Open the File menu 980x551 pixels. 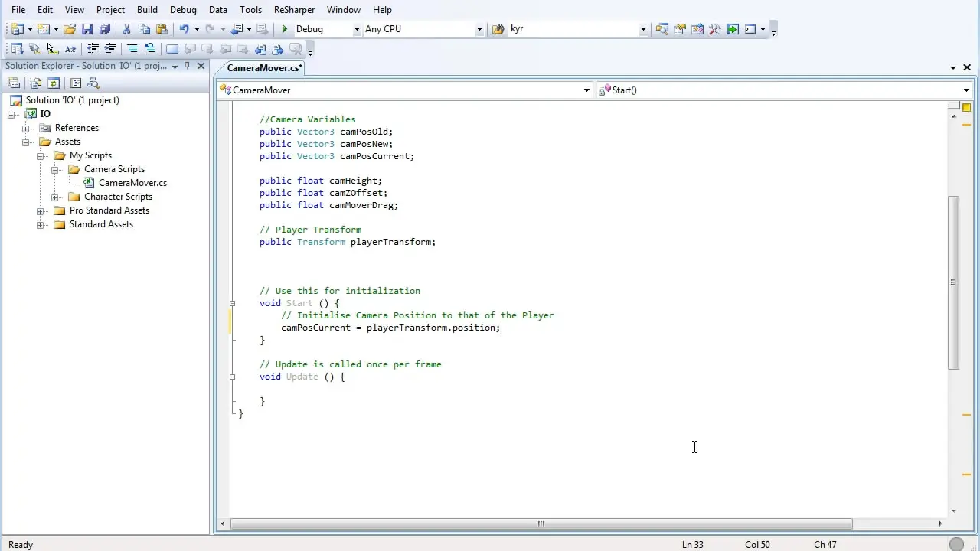pos(18,10)
